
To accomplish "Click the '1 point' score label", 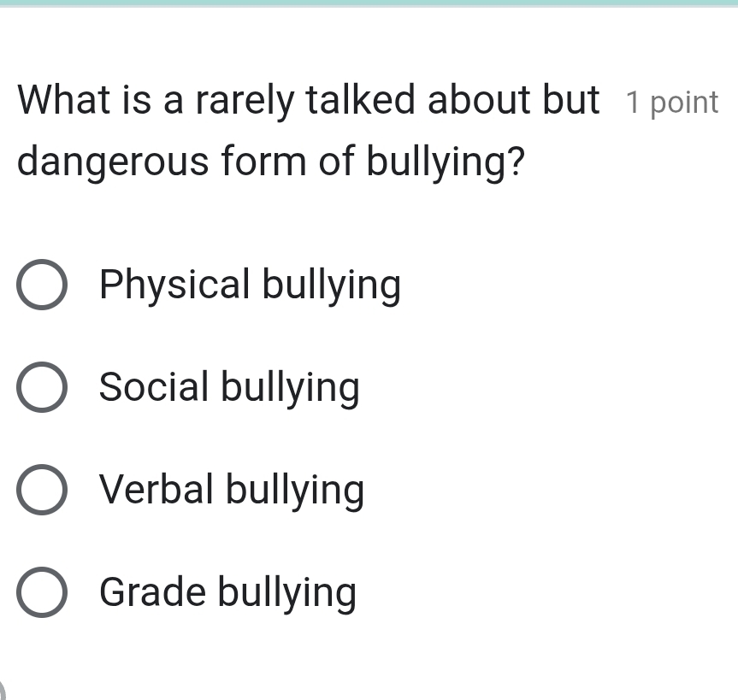I will (x=672, y=103).
